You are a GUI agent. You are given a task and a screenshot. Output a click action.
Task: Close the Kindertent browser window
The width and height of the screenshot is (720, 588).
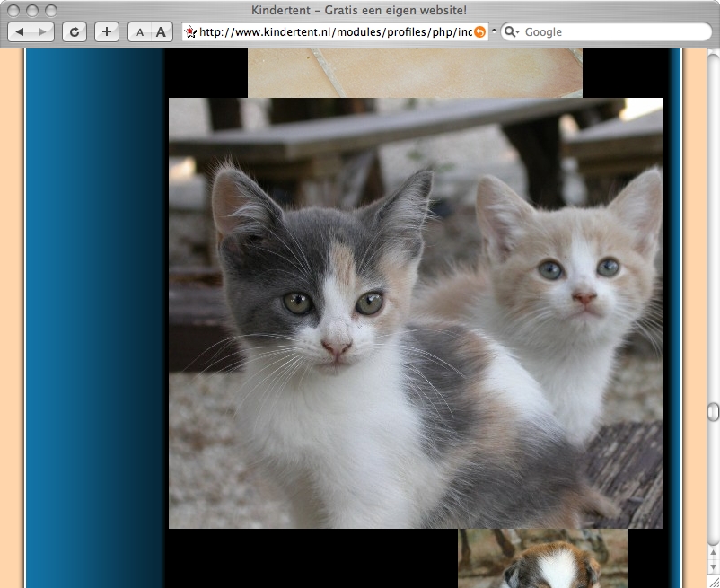[13, 11]
